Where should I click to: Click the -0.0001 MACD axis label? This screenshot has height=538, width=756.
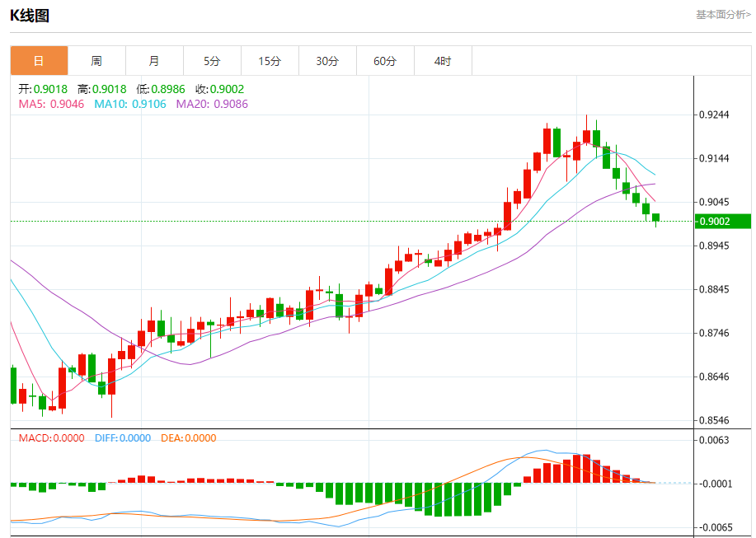point(714,484)
